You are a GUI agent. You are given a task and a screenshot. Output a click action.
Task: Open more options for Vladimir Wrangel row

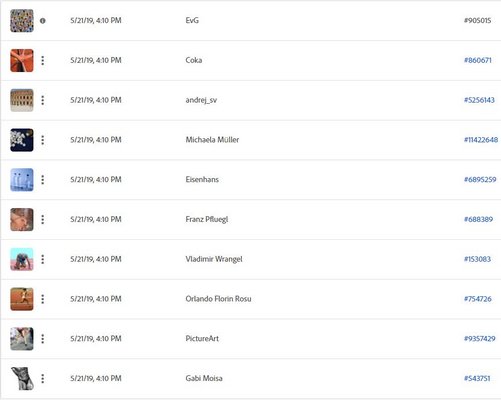tap(43, 259)
